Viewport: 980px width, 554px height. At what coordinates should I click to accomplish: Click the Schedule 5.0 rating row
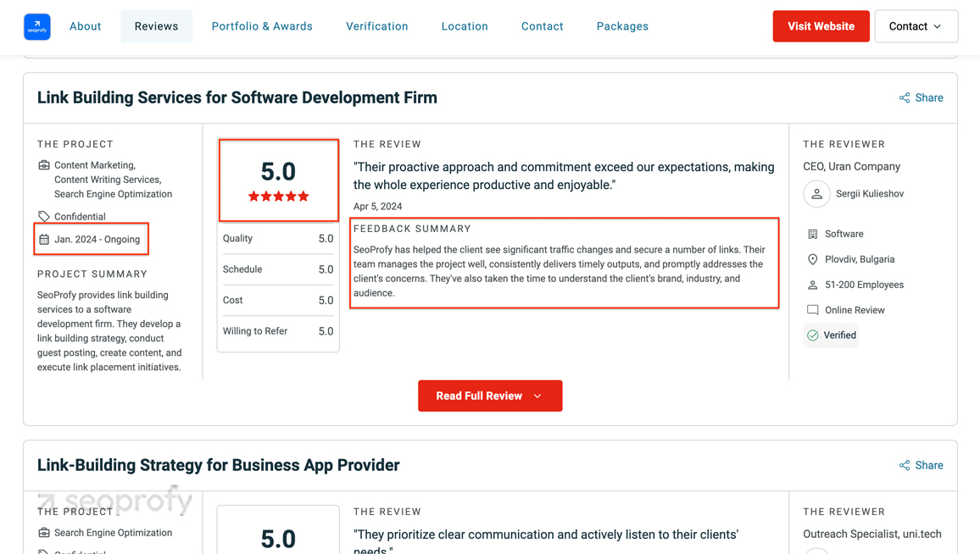(x=278, y=269)
